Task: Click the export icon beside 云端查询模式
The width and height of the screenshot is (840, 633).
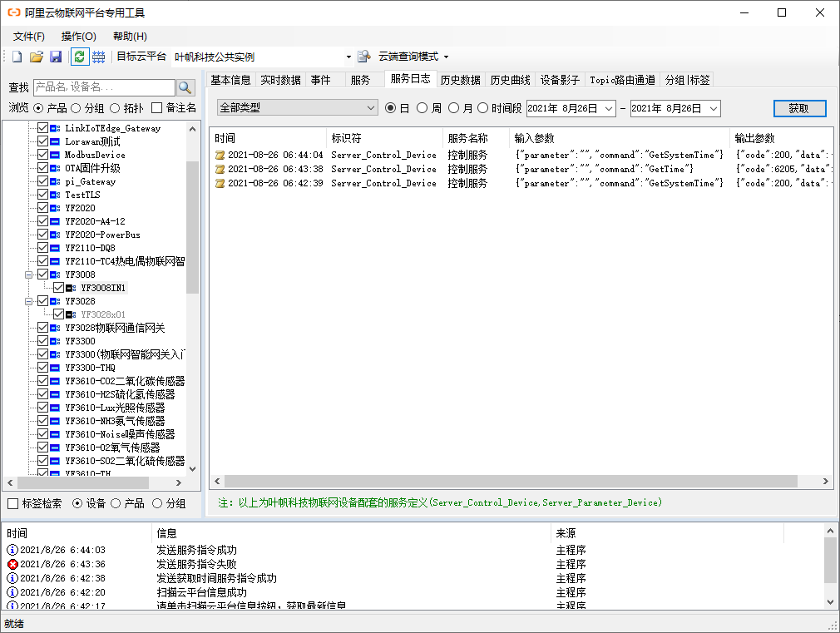Action: pos(364,56)
